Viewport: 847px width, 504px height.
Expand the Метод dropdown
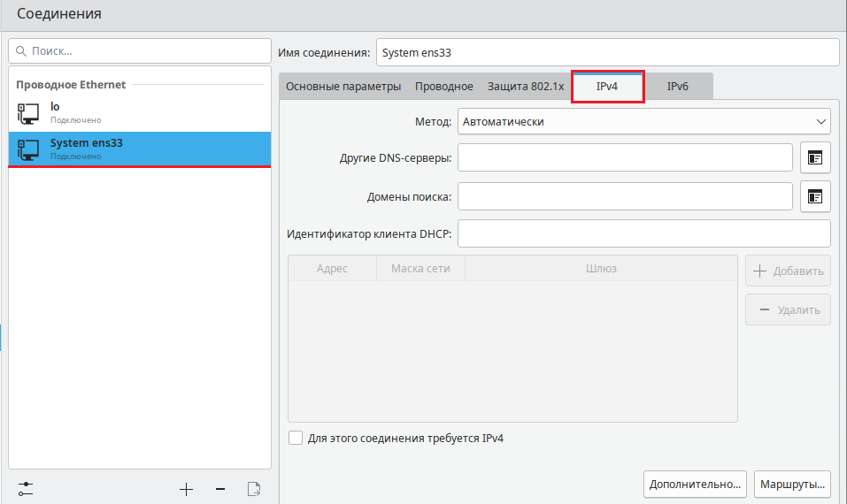pos(643,121)
